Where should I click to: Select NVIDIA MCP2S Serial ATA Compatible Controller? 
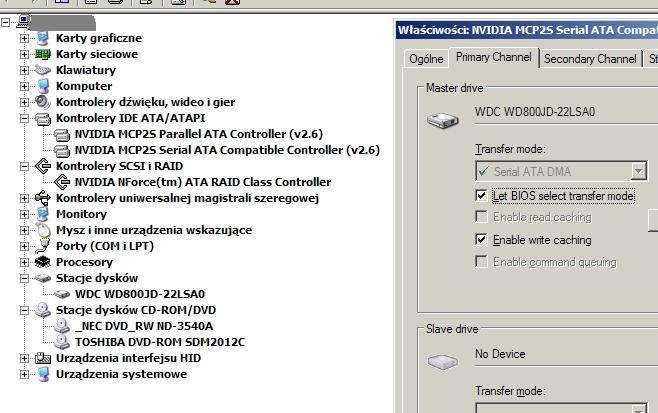(227, 150)
